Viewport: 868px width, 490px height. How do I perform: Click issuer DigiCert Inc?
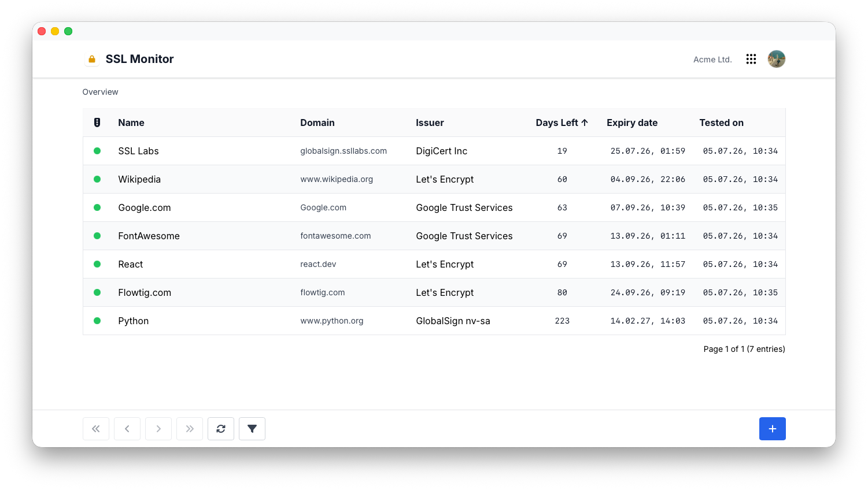point(442,151)
